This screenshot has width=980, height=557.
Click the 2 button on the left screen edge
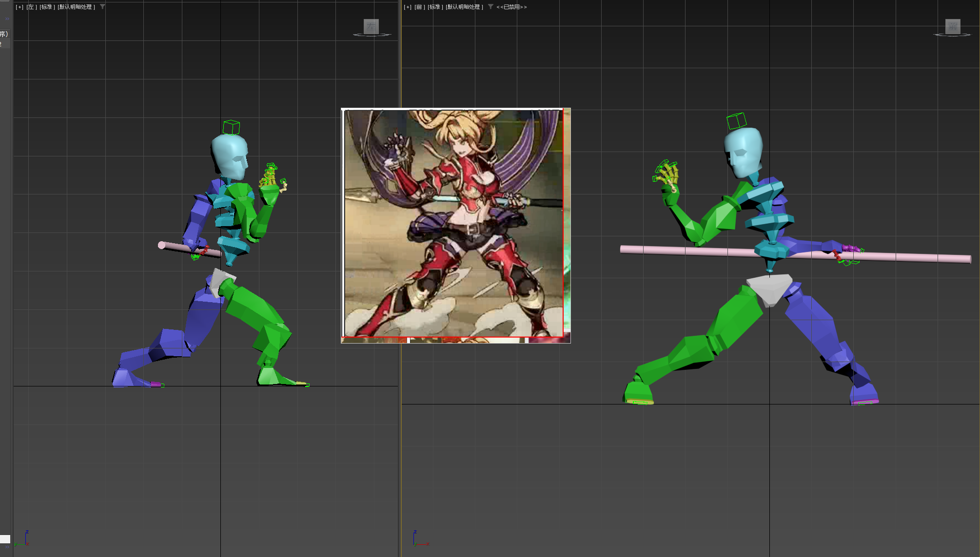1,44
